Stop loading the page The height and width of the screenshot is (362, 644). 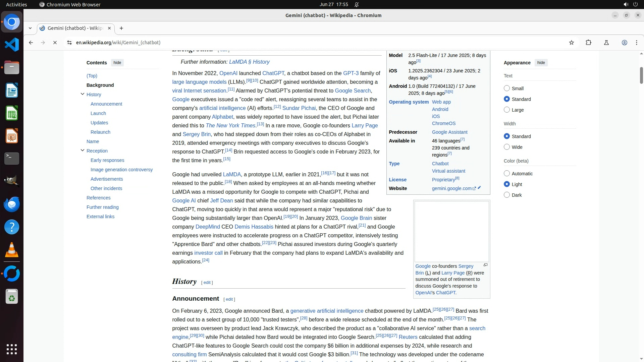click(55, 43)
